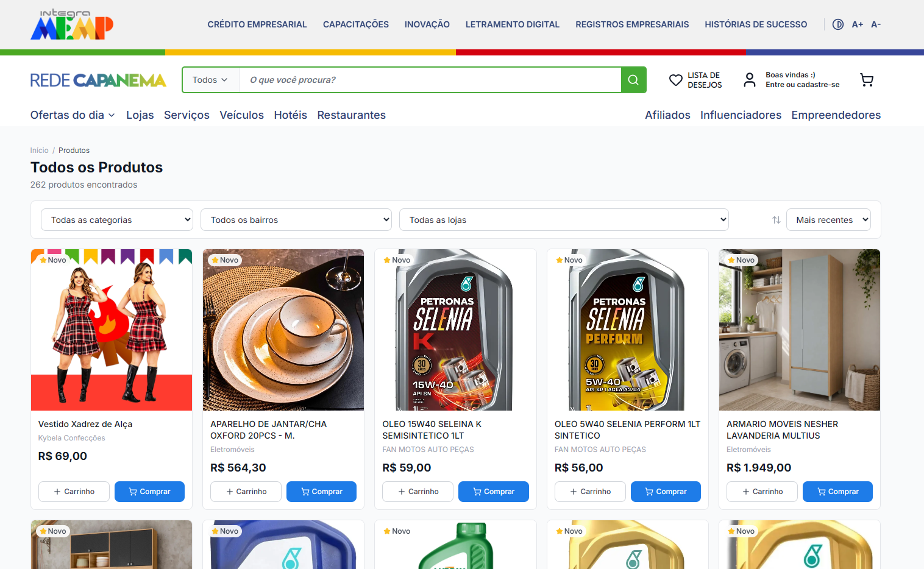
Task: Go to Hotéis section
Action: click(x=291, y=115)
